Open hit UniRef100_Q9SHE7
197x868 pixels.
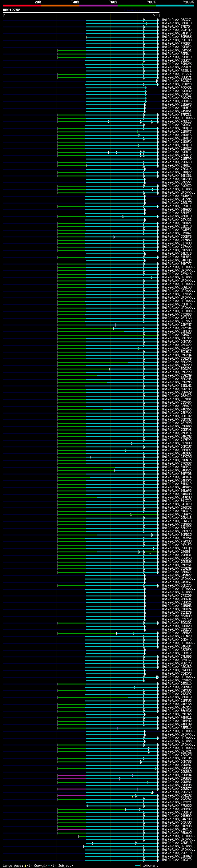coord(177,94)
